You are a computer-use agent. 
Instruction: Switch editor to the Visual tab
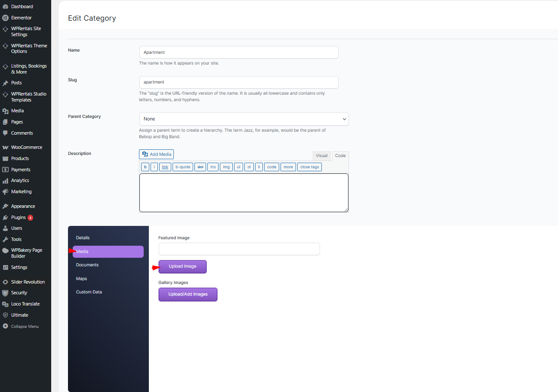point(321,156)
